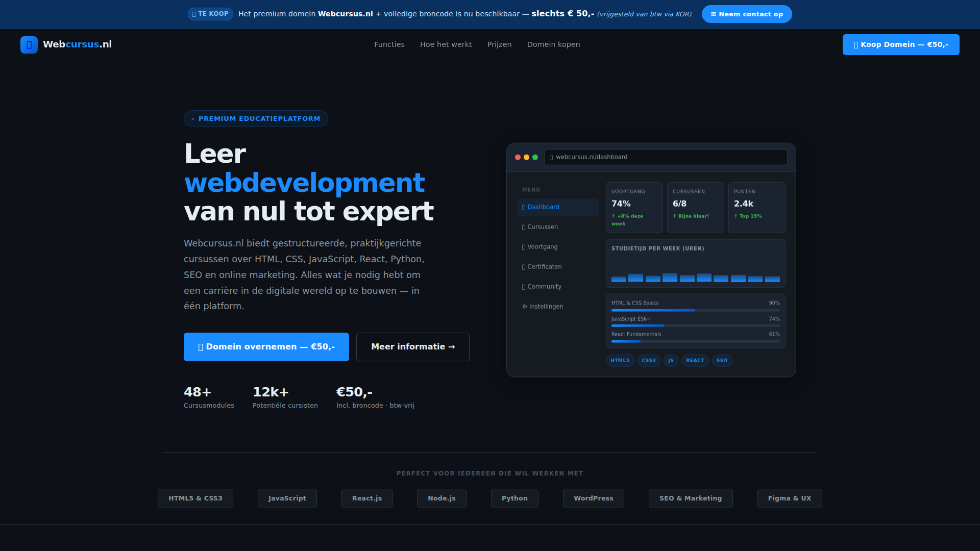980x551 pixels.
Task: Open Voortgang in the mockup menu
Action: click(x=558, y=247)
